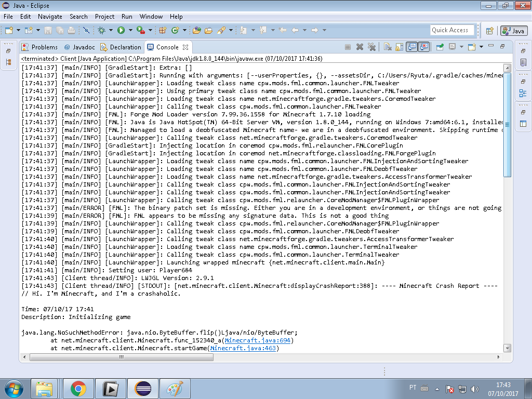The width and height of the screenshot is (532, 399).
Task: Open the Minecraft.java:694 stack trace link
Action: coord(258,340)
